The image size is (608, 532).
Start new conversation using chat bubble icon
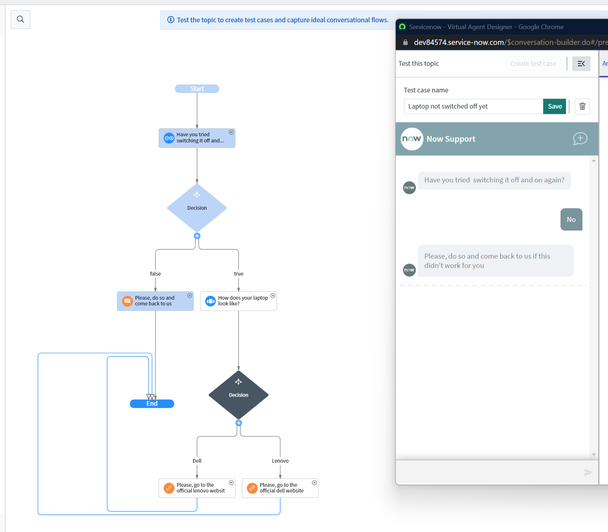pos(580,139)
